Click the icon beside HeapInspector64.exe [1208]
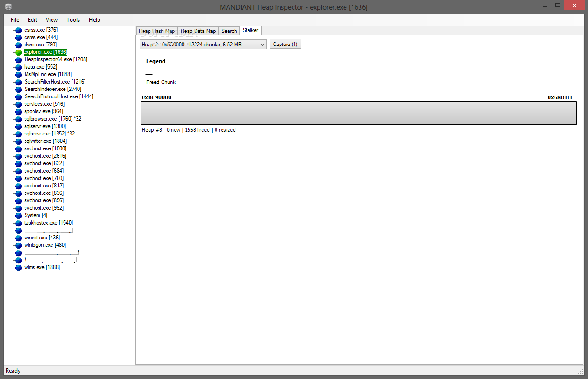 point(19,60)
